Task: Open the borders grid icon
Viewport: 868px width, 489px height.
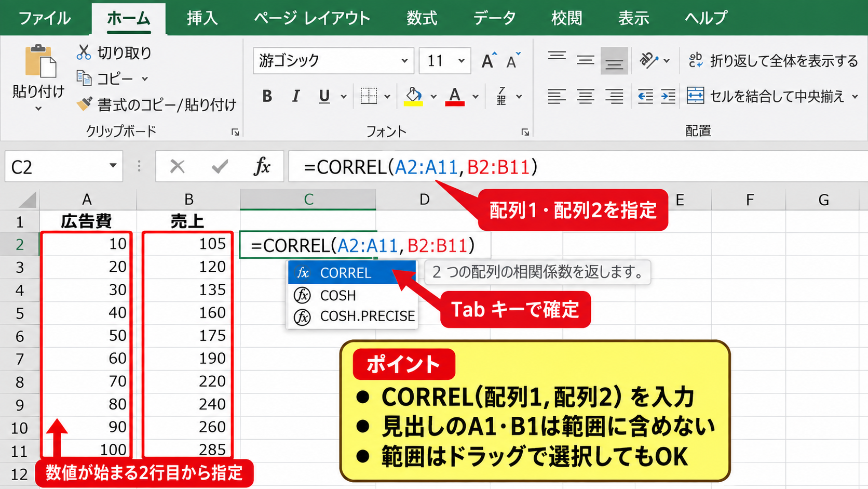Action: click(x=369, y=96)
